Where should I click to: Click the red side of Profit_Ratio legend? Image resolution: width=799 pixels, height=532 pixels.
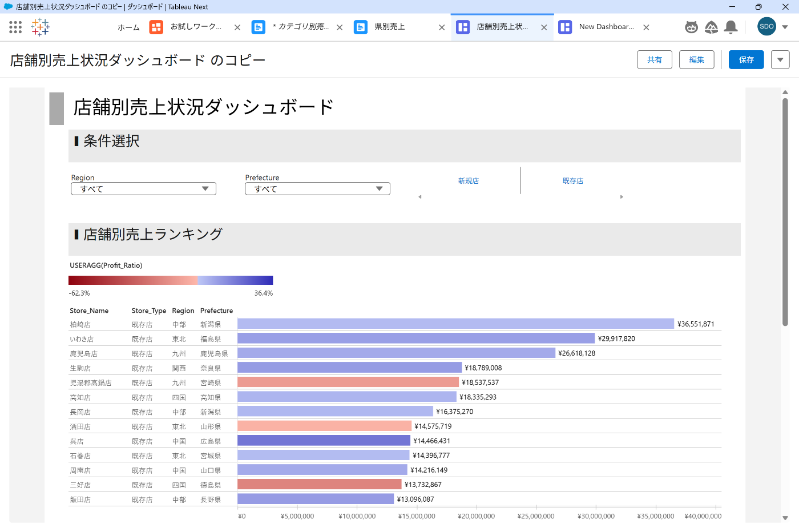132,280
